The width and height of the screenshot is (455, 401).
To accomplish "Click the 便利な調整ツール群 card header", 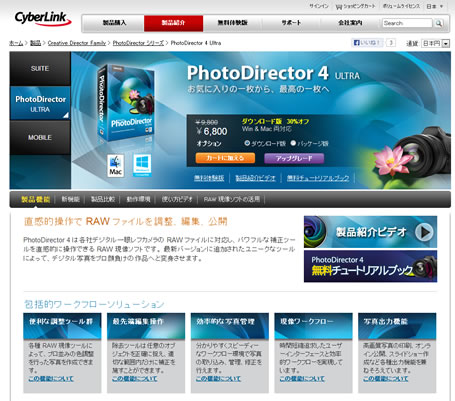I will [62, 325].
